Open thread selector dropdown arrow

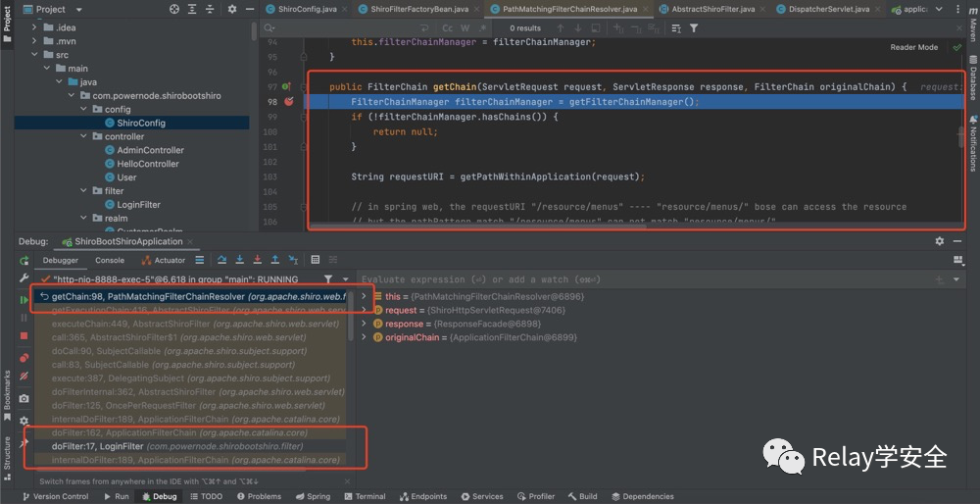click(x=345, y=278)
